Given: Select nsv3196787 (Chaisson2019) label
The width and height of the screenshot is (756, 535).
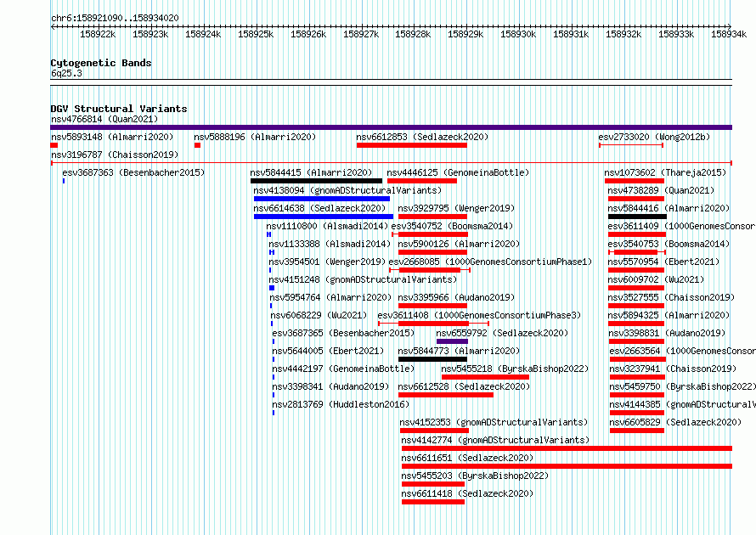Looking at the screenshot, I should click(x=115, y=155).
